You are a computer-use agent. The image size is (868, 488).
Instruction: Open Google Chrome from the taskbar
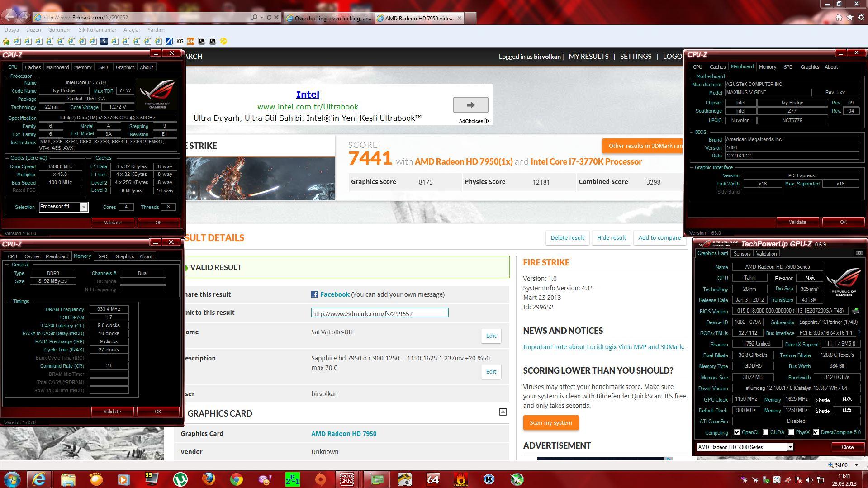click(x=236, y=479)
